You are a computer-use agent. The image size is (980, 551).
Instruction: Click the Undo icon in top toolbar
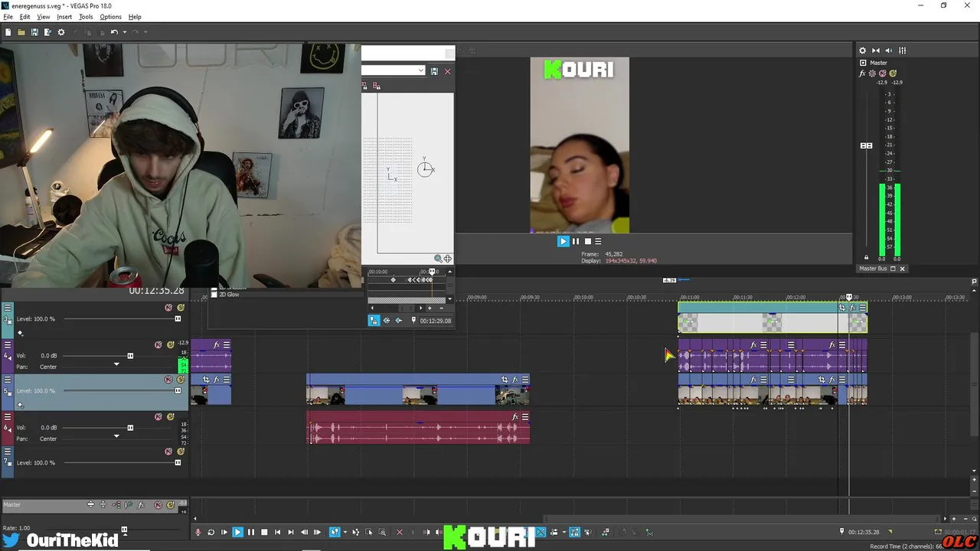(x=114, y=32)
